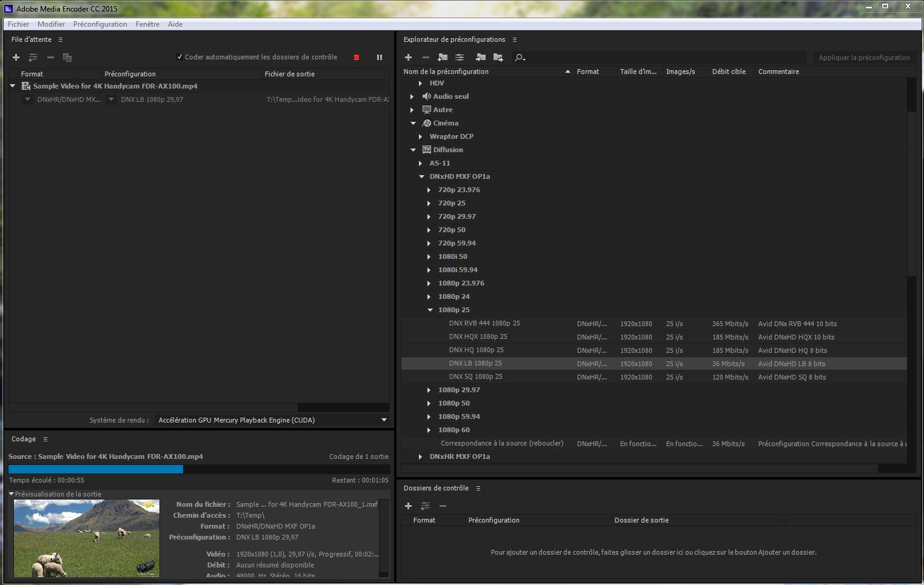Expand AS-11 preset group
The height and width of the screenshot is (585, 924).
420,163
